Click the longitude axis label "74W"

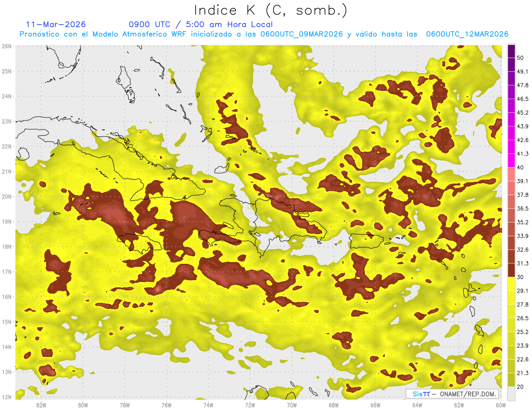tap(208, 405)
